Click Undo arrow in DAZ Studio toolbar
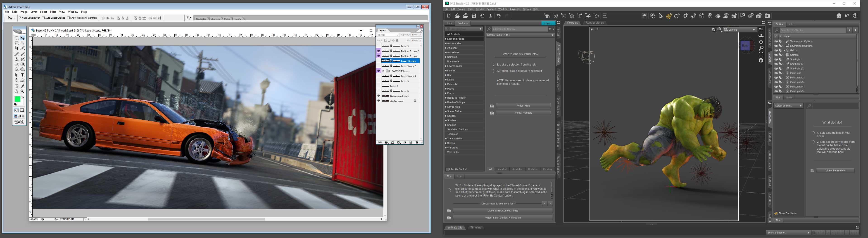 click(499, 16)
